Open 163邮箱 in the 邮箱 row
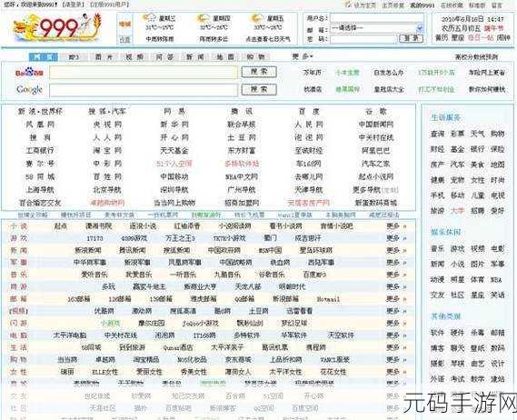This screenshot has height=420, width=517. [78, 299]
